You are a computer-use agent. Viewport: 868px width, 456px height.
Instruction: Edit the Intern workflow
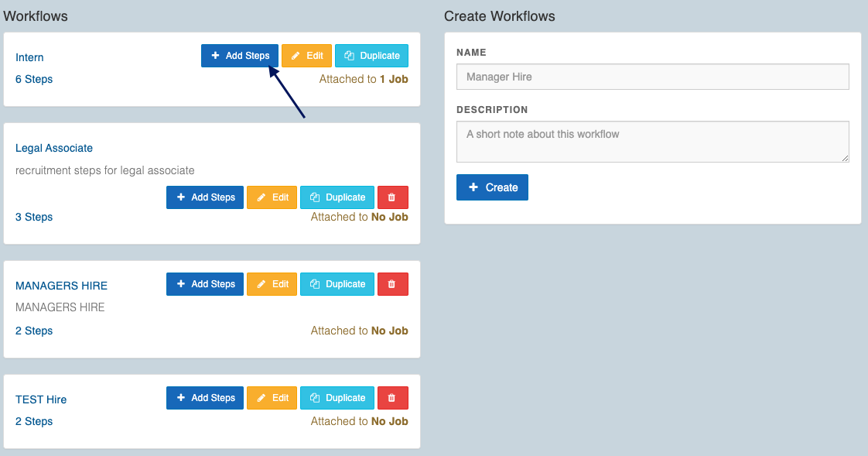(x=306, y=56)
